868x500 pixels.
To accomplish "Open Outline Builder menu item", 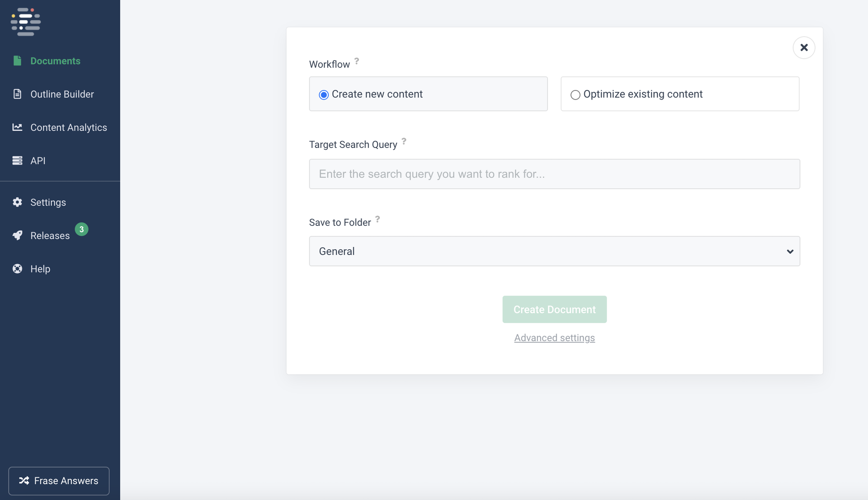I will point(62,94).
